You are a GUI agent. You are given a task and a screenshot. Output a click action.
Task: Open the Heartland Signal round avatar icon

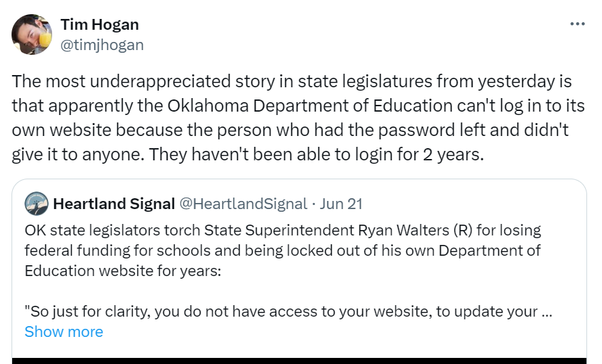37,204
